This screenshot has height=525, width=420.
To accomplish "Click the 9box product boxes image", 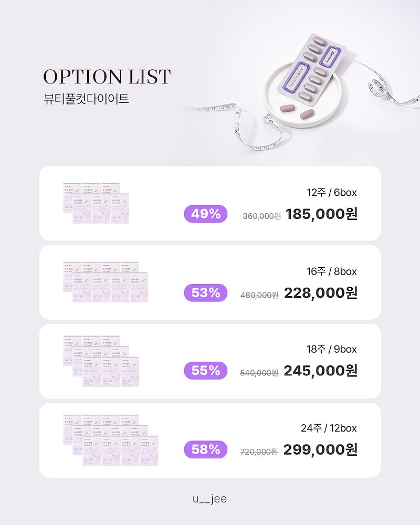I will pyautogui.click(x=96, y=361).
